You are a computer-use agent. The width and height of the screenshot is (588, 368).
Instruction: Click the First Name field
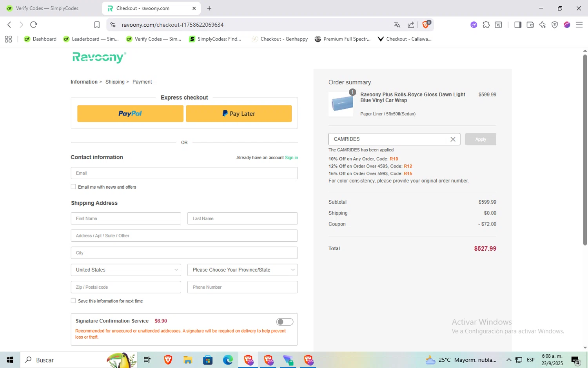tap(126, 219)
